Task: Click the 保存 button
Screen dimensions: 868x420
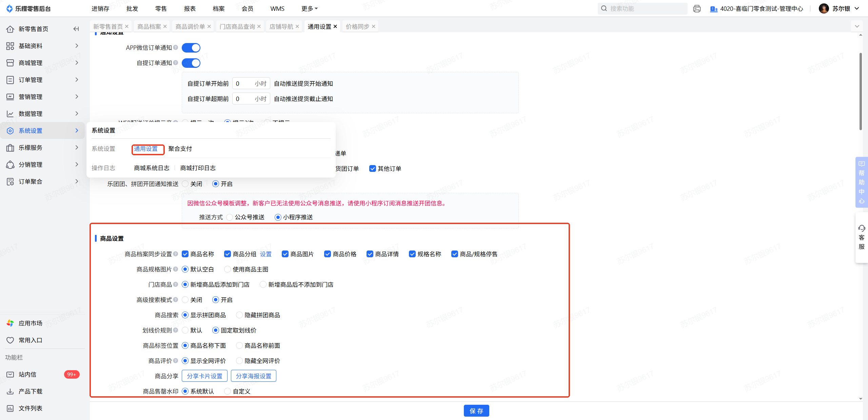Action: point(476,411)
